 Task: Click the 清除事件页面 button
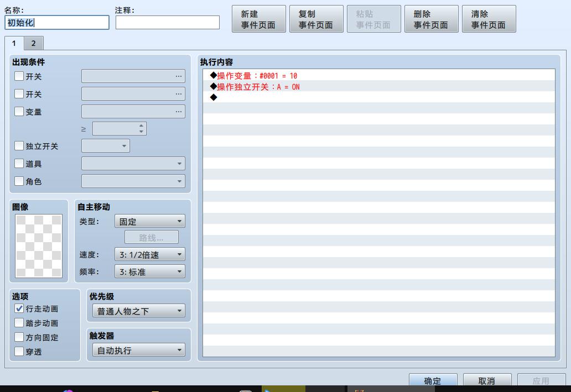click(489, 19)
